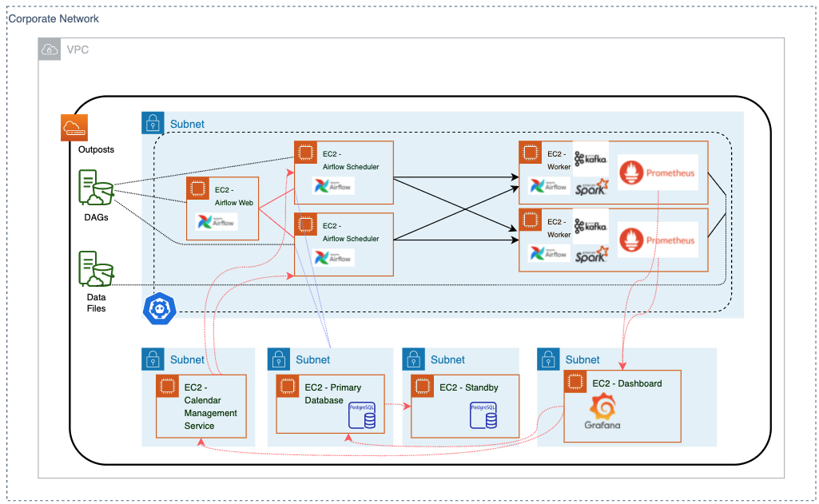819x504 pixels.
Task: Select the EC2 chip icon on EC2 Dashboard
Action: tap(575, 383)
